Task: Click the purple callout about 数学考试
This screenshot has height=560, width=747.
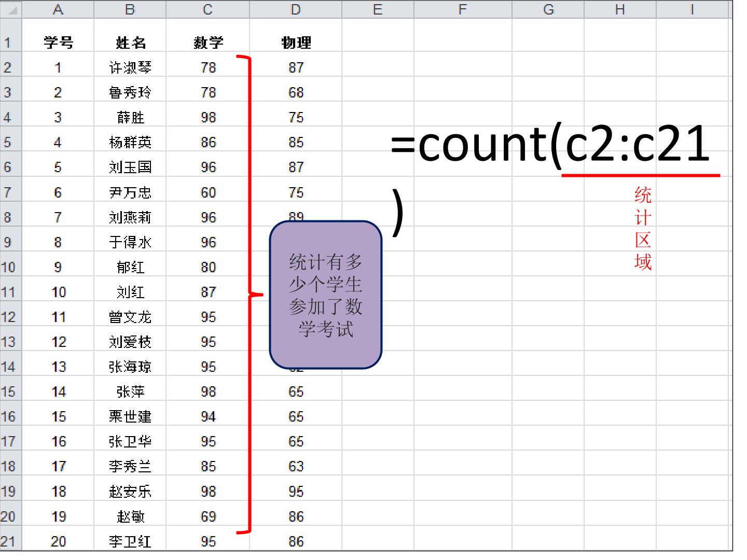Action: pos(326,295)
